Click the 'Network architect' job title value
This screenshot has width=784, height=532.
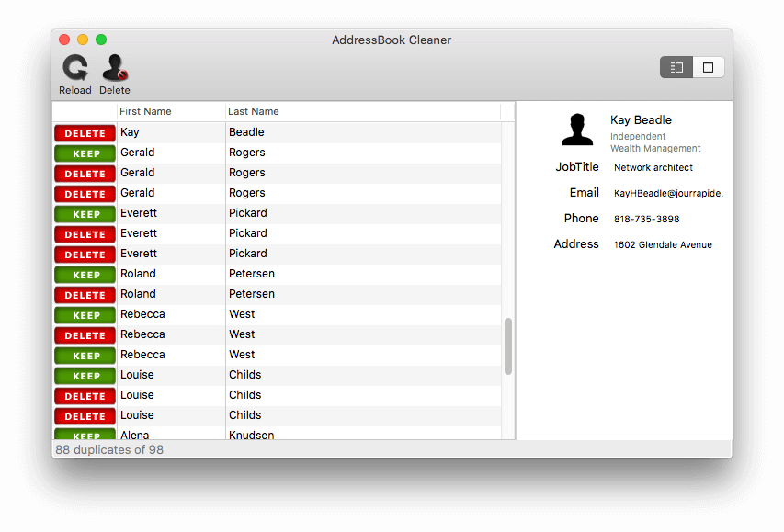click(x=653, y=167)
